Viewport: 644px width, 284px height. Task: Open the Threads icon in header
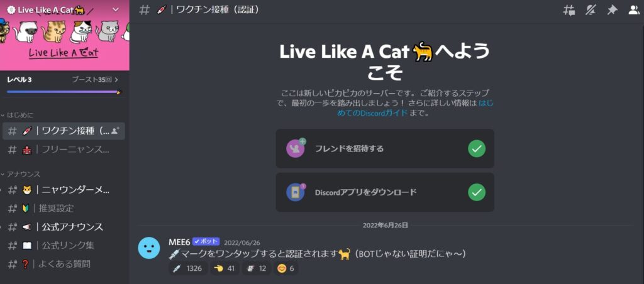click(x=569, y=10)
